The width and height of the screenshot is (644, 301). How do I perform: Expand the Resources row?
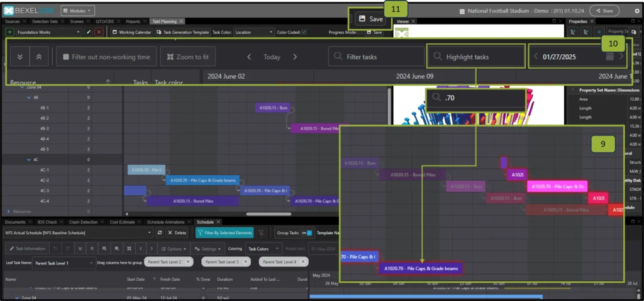pyautogui.click(x=9, y=212)
